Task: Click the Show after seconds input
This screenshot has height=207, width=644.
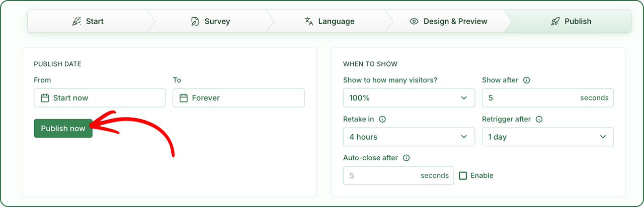Action: pyautogui.click(x=548, y=98)
